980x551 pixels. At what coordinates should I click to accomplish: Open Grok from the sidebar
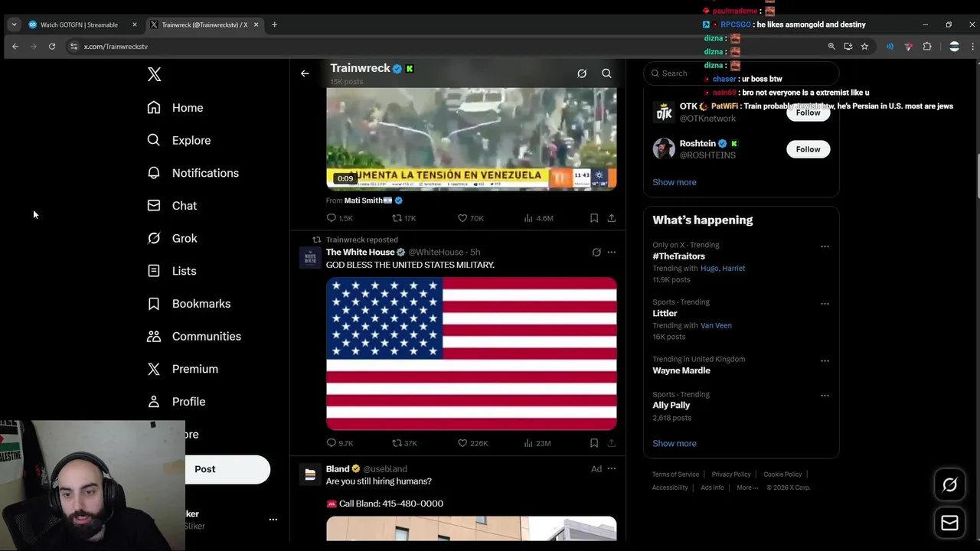tap(172, 238)
